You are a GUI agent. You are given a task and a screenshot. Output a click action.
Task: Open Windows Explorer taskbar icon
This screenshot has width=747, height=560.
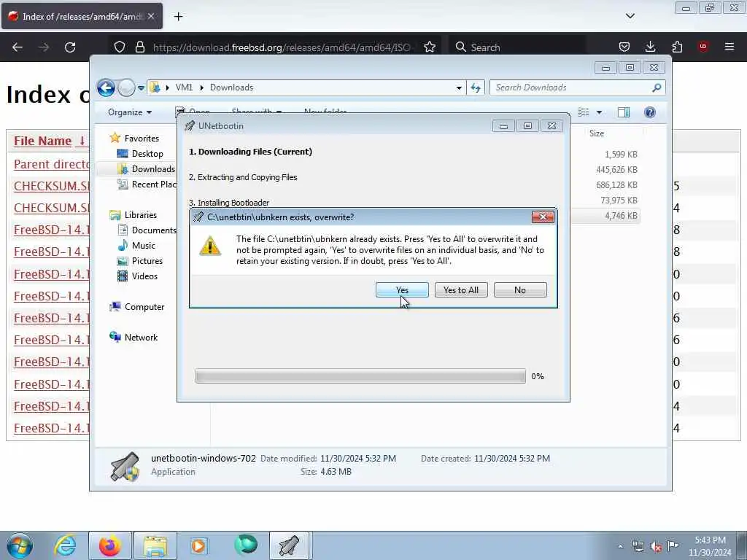coord(155,545)
